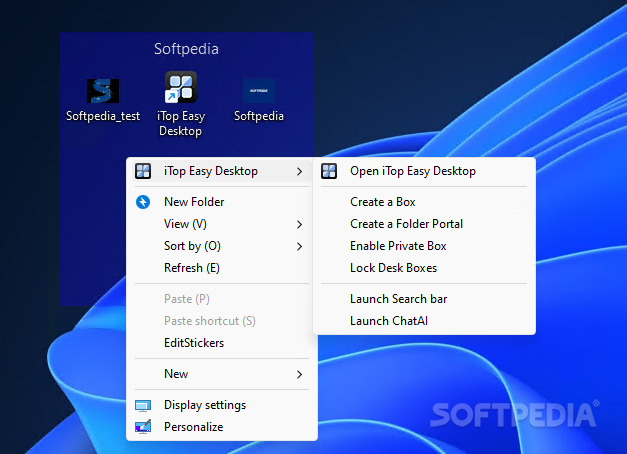The height and width of the screenshot is (454, 627).
Task: Choose Create a Folder Portal
Action: coord(424,224)
